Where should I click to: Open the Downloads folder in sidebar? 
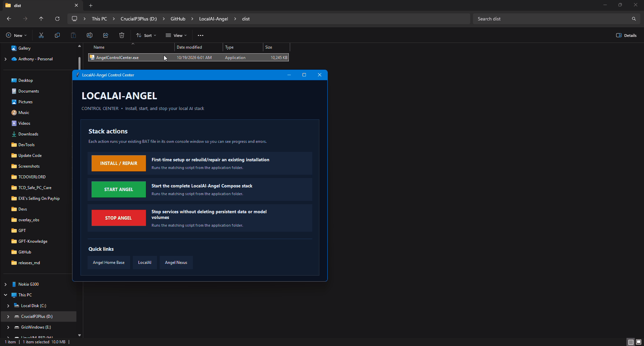28,134
